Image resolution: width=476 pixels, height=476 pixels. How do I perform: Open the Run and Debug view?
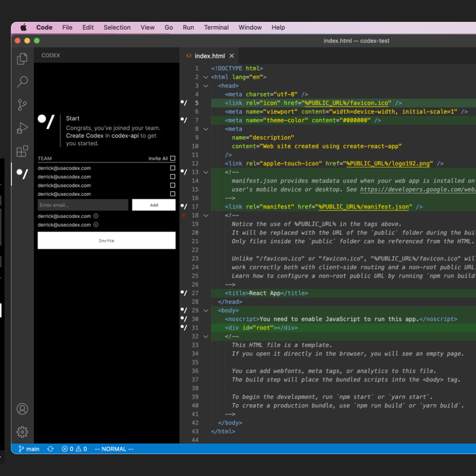click(23, 128)
